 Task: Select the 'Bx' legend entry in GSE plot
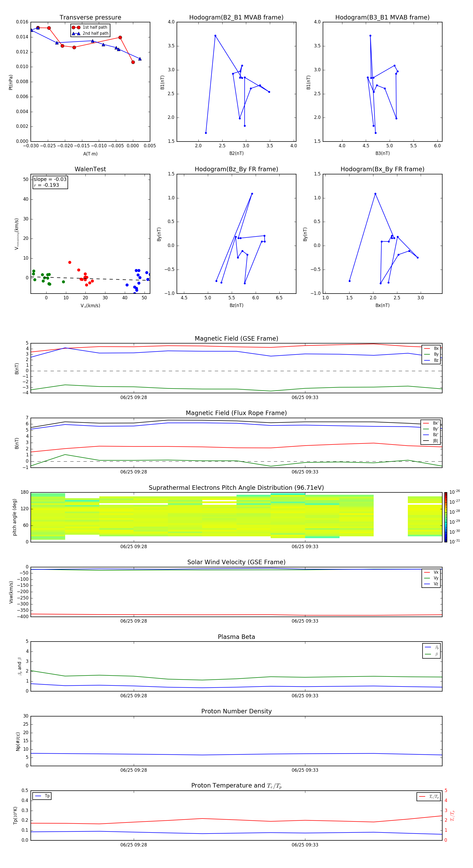[431, 349]
